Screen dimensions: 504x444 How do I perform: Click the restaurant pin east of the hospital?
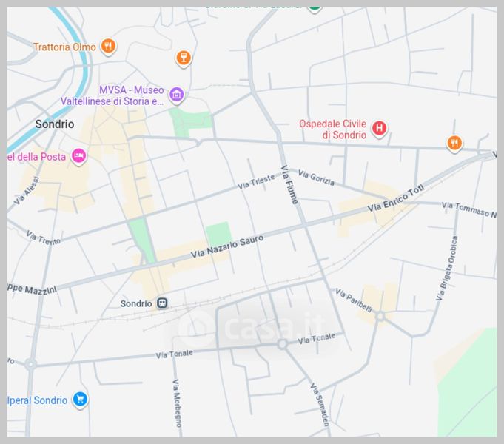pos(455,143)
